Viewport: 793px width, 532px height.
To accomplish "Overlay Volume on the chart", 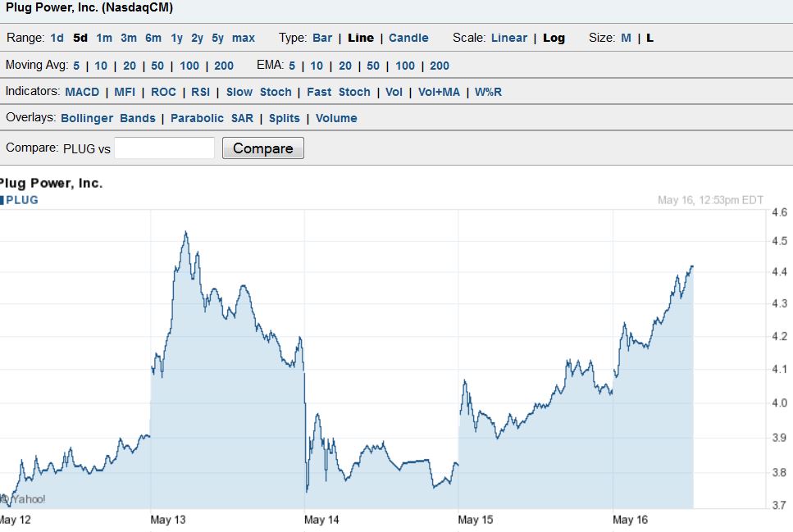I will click(x=336, y=118).
